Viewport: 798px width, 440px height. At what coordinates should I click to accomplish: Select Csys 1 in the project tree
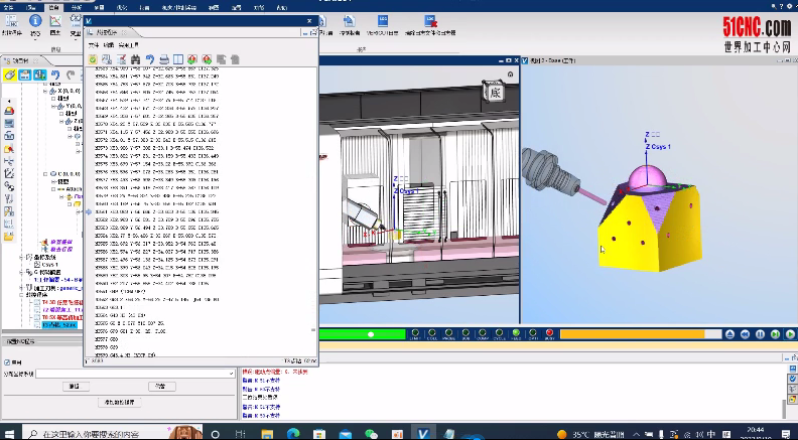[50, 264]
